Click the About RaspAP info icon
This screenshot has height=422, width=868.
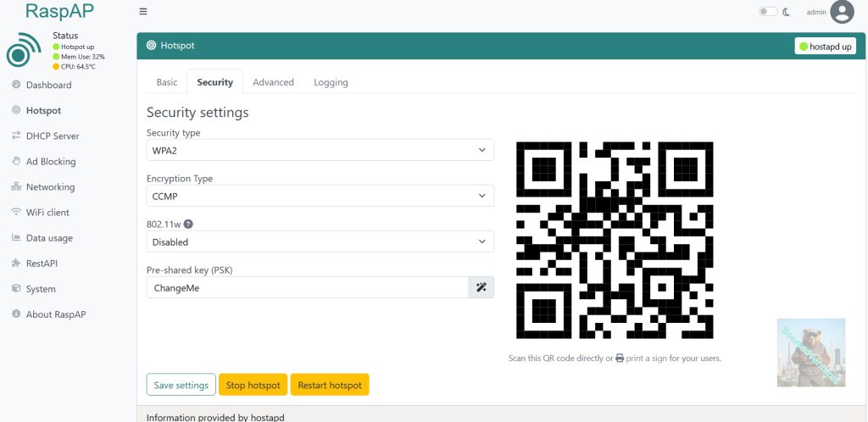(x=16, y=314)
